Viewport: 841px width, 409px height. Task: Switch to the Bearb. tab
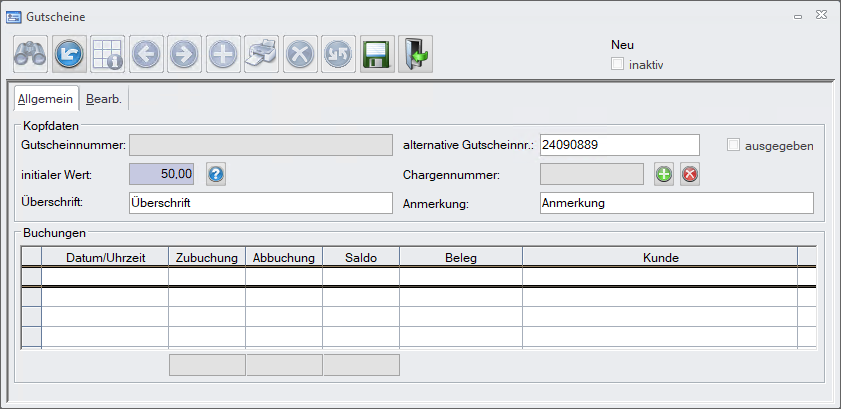point(103,99)
